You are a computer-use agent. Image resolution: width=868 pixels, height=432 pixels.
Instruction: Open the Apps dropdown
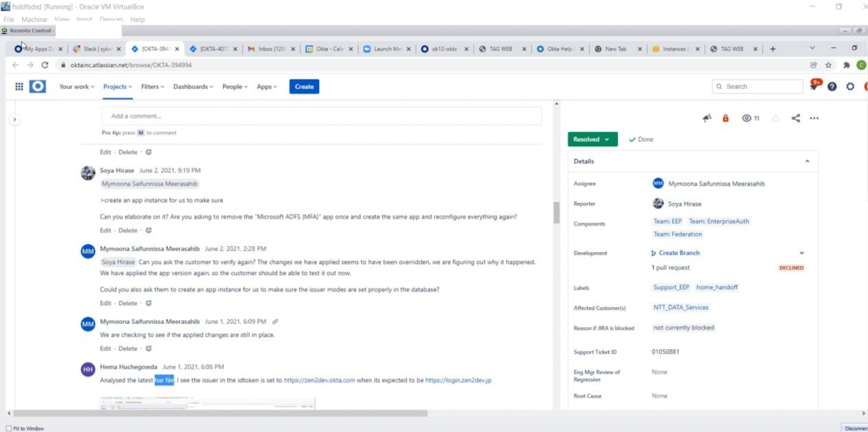(x=267, y=87)
